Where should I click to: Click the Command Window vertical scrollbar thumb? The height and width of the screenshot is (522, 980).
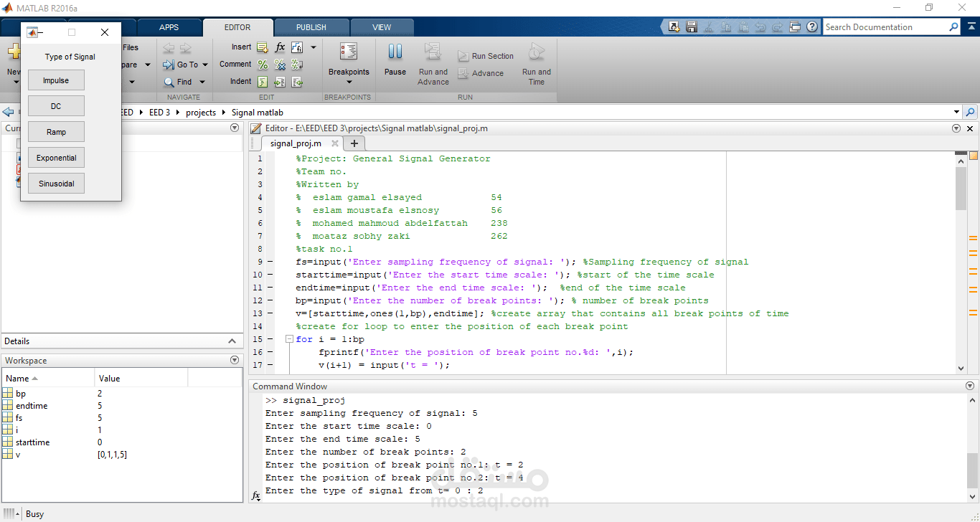point(971,470)
